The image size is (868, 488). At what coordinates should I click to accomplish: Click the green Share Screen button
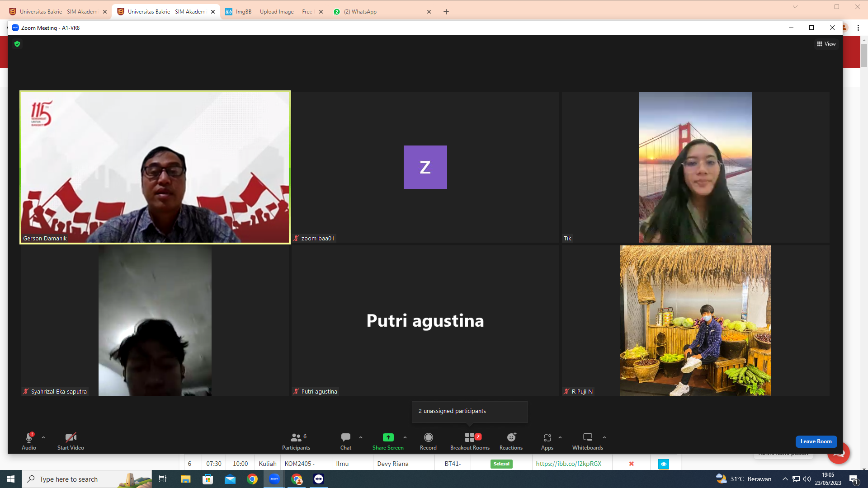tap(388, 441)
